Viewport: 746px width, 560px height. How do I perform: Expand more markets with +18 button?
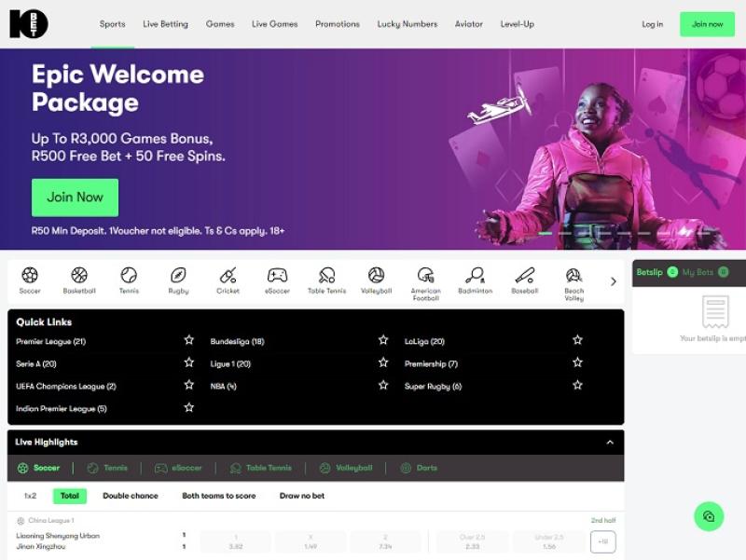click(602, 541)
